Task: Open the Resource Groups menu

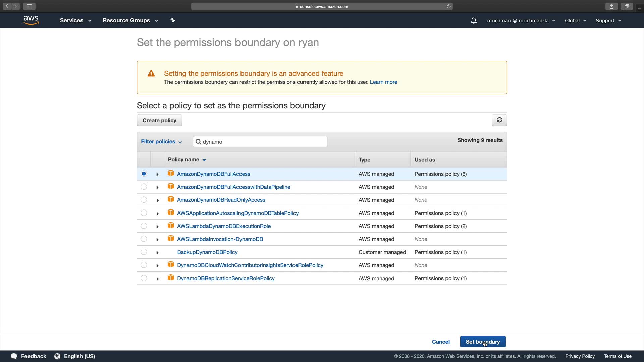Action: pos(130,20)
